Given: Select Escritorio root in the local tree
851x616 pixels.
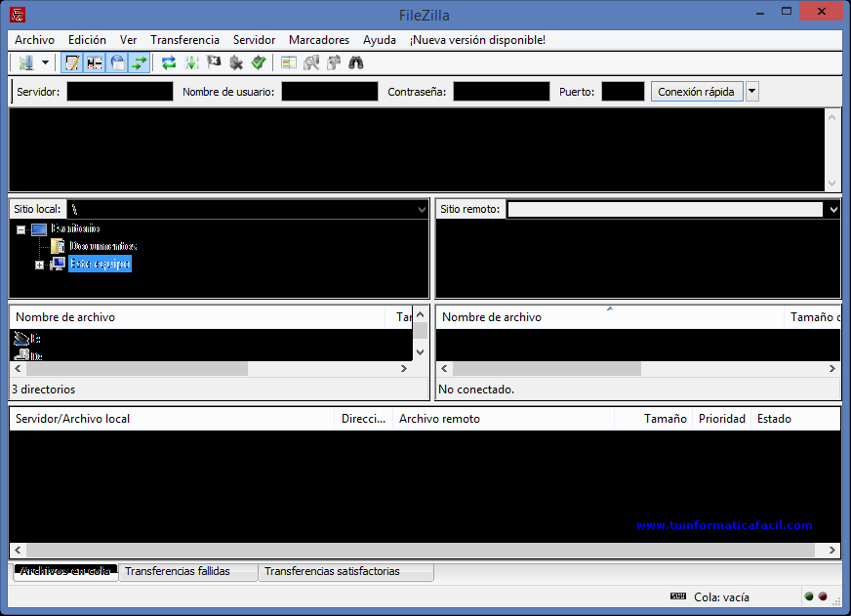Looking at the screenshot, I should pyautogui.click(x=75, y=228).
